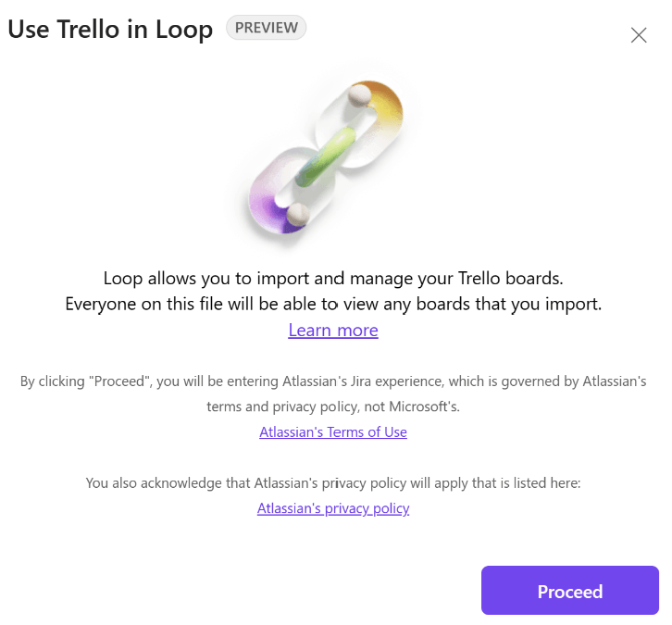Click the "not Microsoft's" disclaimer line
672x625 pixels.
click(x=333, y=406)
